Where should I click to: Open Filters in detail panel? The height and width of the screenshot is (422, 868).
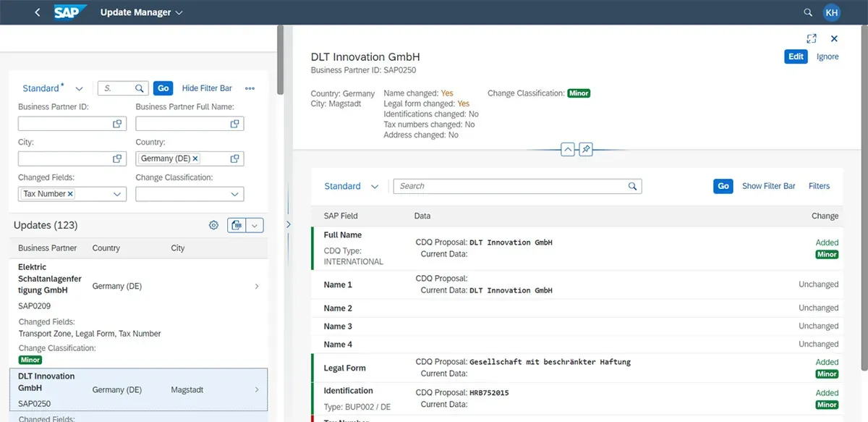point(819,186)
